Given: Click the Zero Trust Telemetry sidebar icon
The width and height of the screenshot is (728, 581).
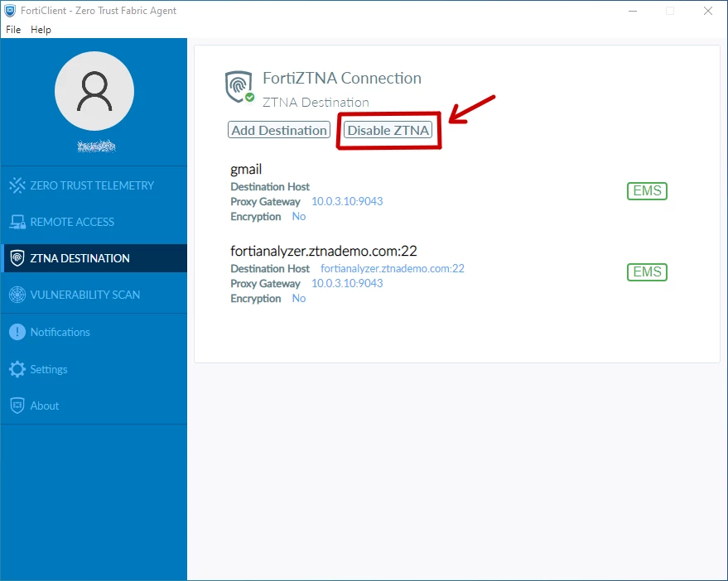Looking at the screenshot, I should (17, 185).
